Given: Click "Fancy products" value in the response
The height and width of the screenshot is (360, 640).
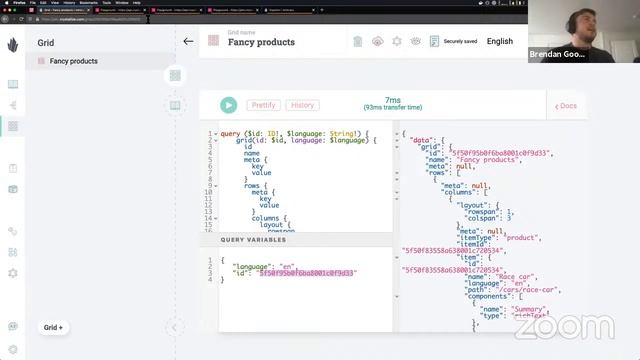Looking at the screenshot, I should [487, 160].
